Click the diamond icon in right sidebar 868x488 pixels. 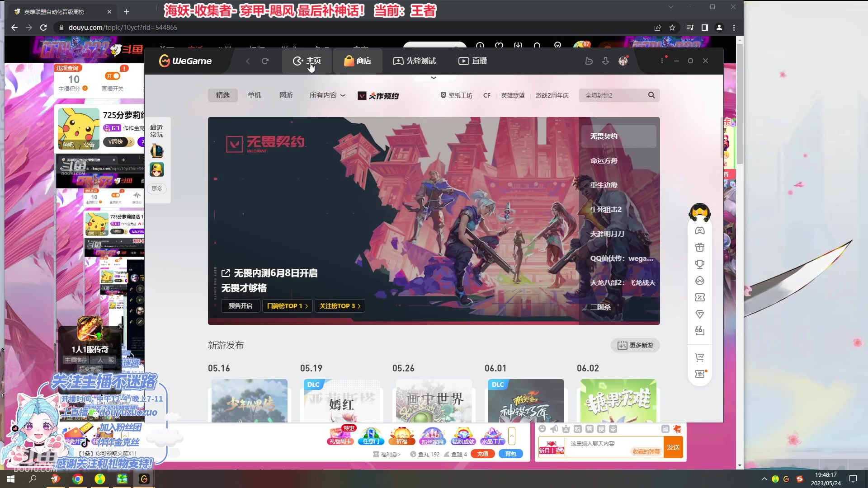click(x=700, y=314)
